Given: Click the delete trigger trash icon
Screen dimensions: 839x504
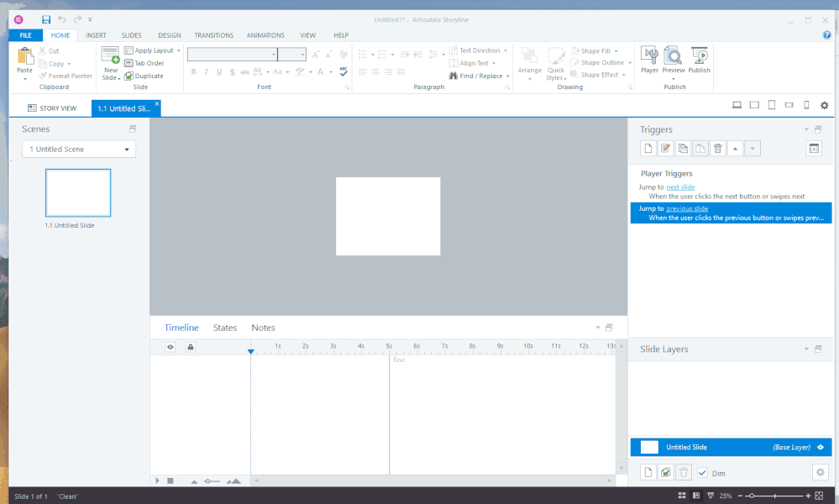Looking at the screenshot, I should click(718, 149).
